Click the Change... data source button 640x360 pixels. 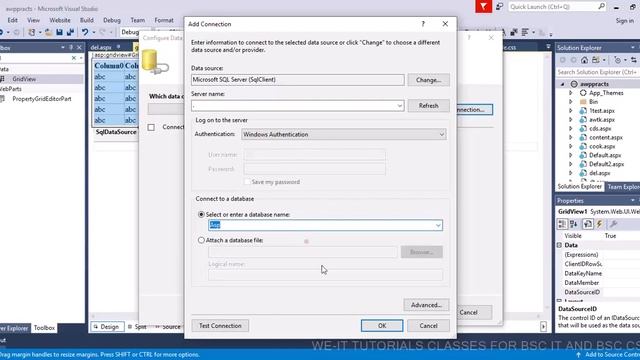pyautogui.click(x=429, y=80)
